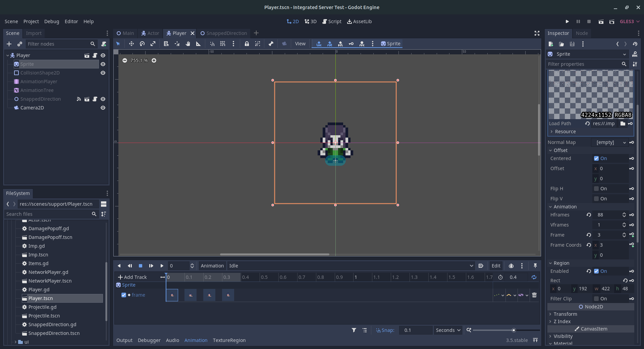Image resolution: width=644 pixels, height=349 pixels.
Task: Click the animation tools icon beside Idle
Action: pos(481,266)
